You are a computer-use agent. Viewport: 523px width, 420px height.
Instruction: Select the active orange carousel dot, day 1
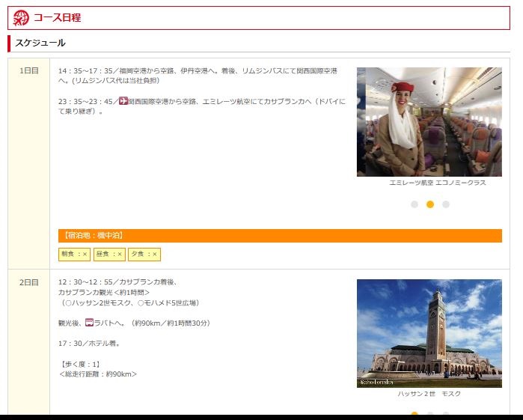[430, 204]
